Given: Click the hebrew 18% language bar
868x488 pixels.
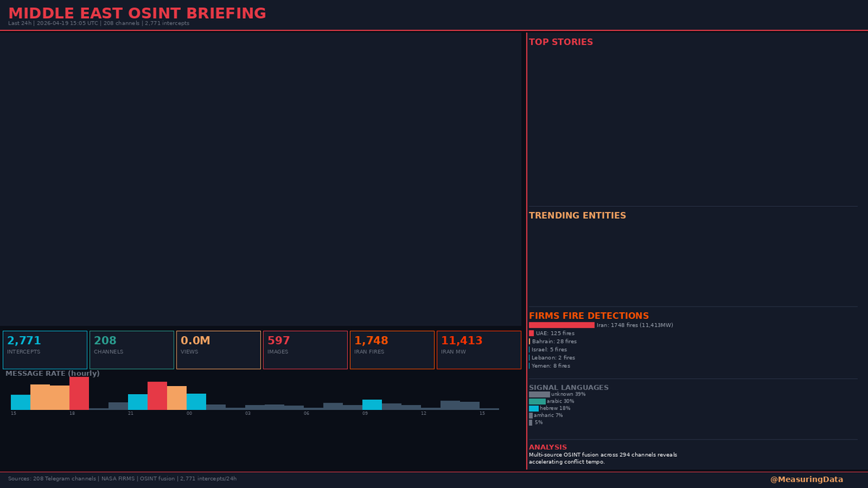Looking at the screenshot, I should (x=534, y=408).
